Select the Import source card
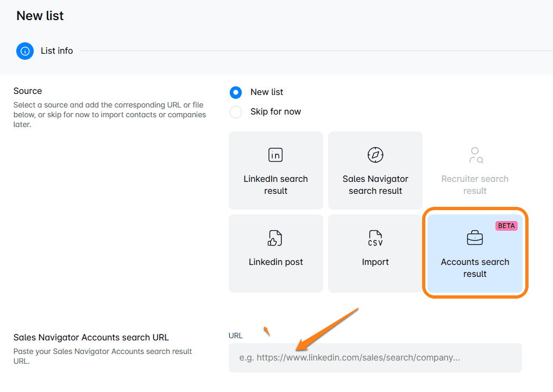 [375, 253]
